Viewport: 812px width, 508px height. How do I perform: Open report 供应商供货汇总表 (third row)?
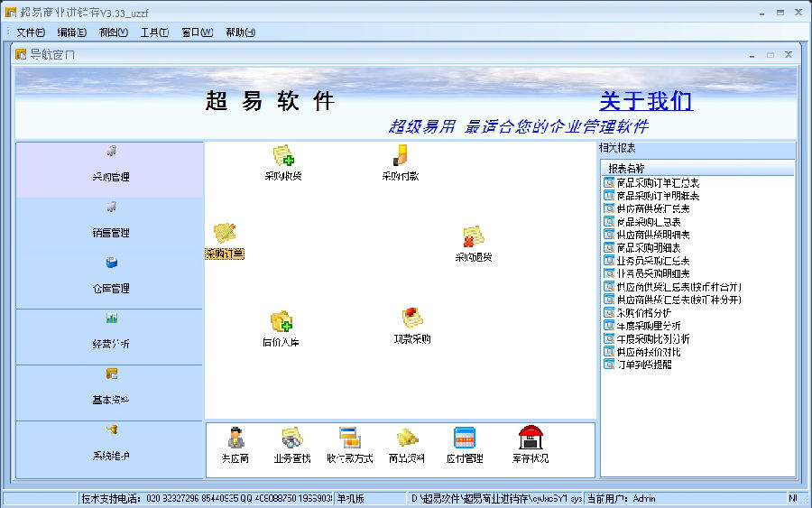(647, 208)
